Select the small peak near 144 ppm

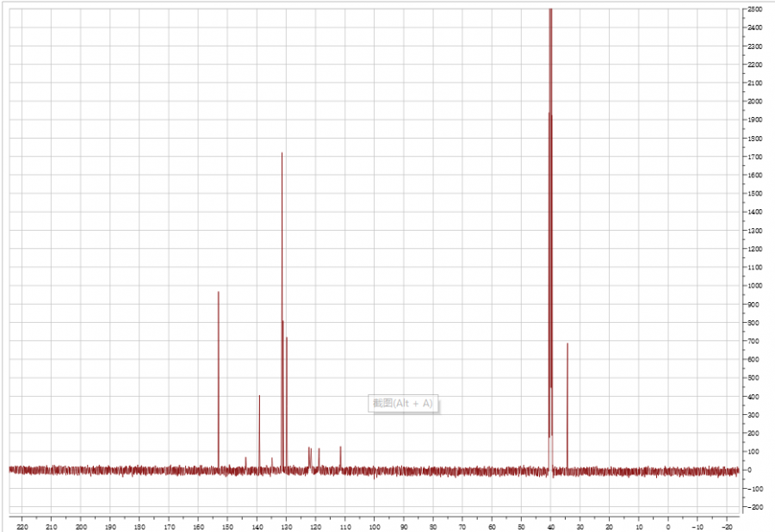tap(245, 462)
